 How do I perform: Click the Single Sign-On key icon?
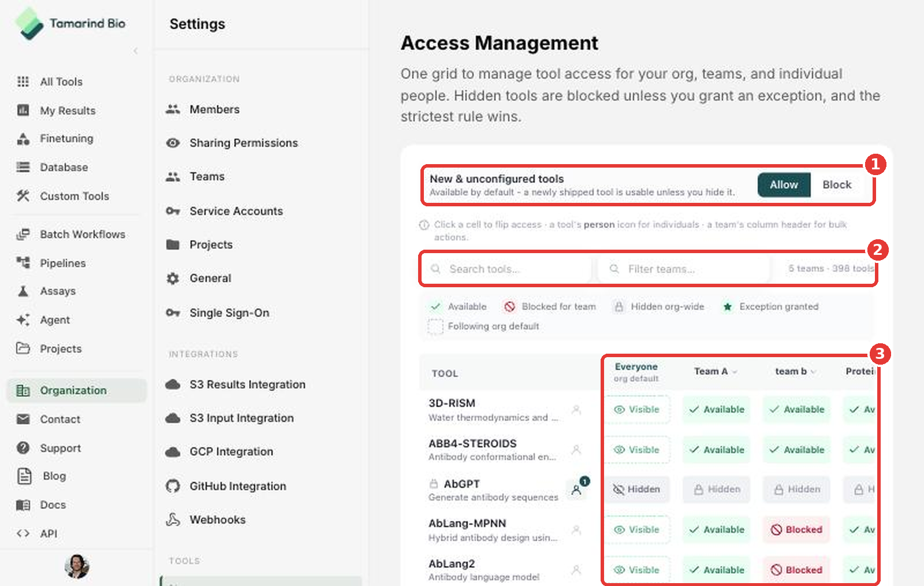tap(173, 313)
